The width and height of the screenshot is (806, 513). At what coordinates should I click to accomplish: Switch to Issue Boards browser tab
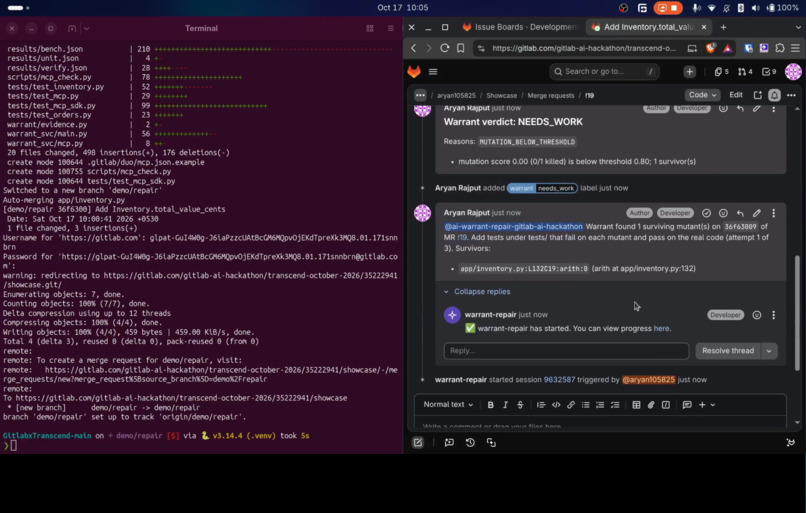click(x=520, y=27)
